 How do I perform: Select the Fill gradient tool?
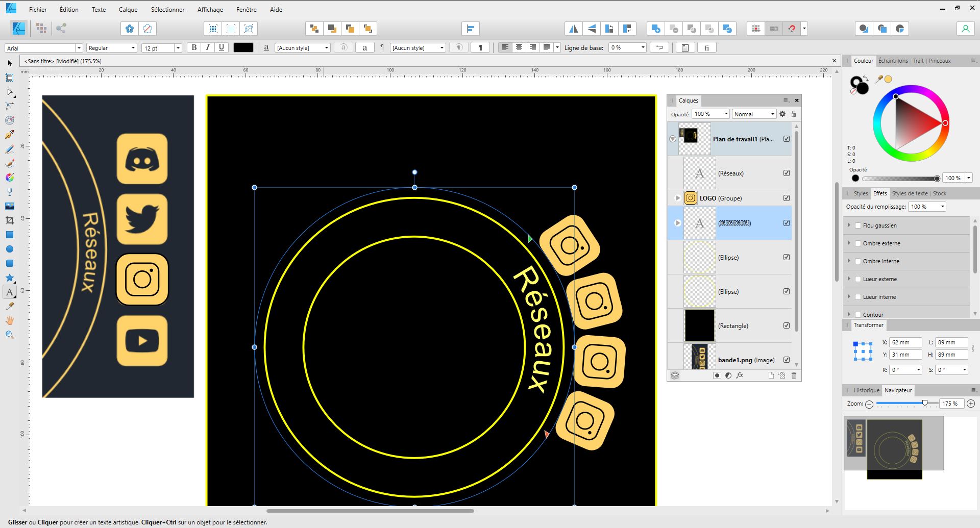click(10, 178)
